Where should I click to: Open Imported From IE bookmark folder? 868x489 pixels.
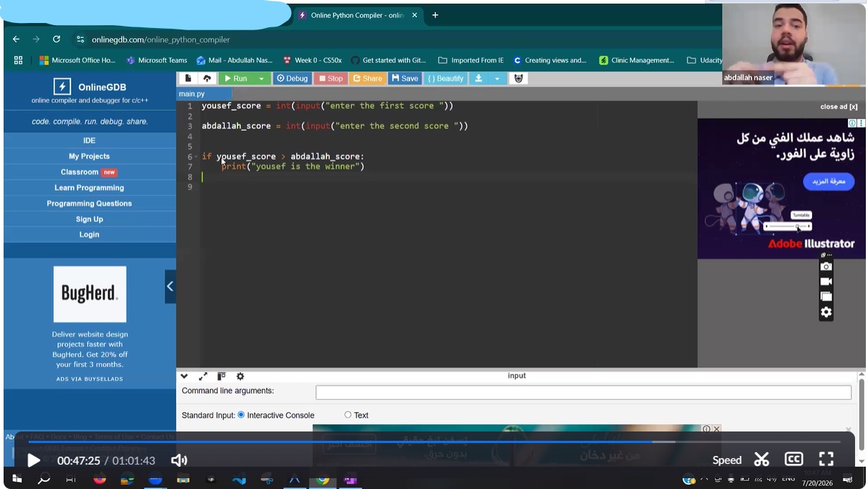coord(471,60)
